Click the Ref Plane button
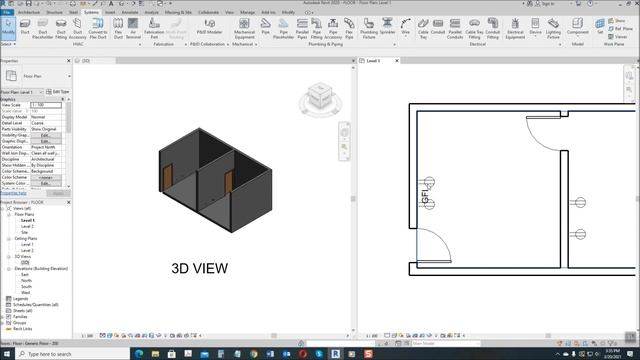 coord(620,29)
